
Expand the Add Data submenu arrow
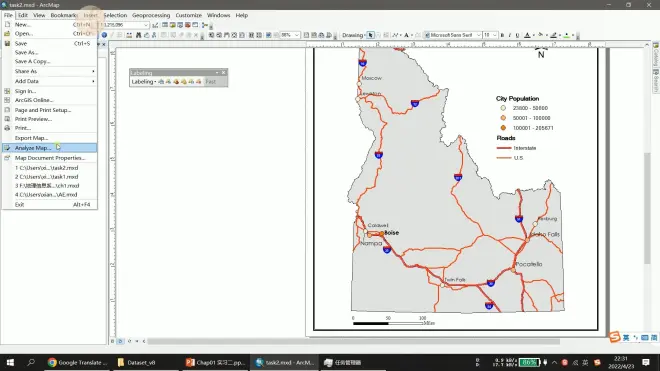(x=93, y=81)
